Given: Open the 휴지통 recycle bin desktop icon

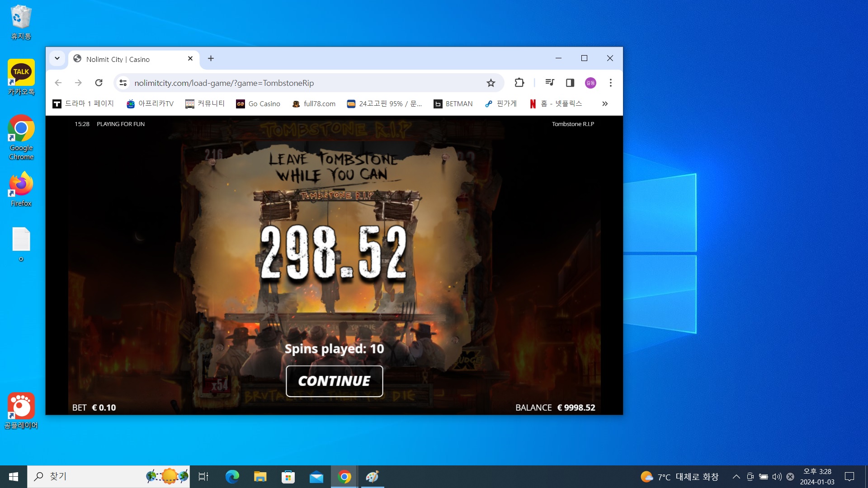Looking at the screenshot, I should coord(21,23).
